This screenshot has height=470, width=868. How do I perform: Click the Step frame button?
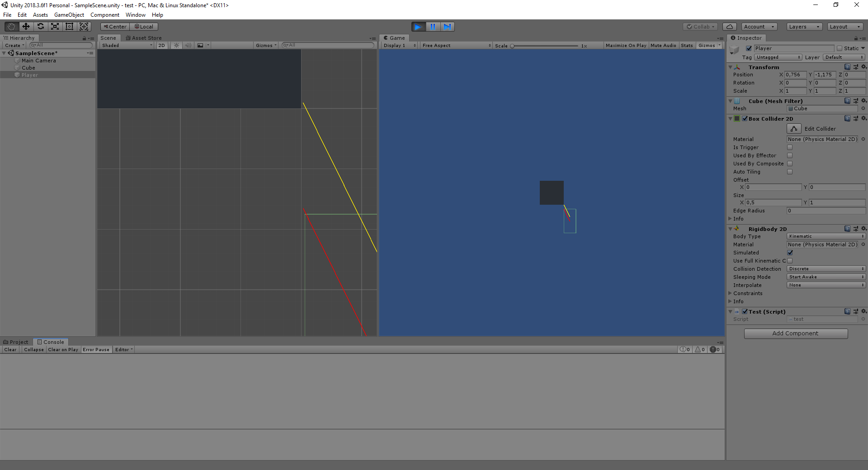(447, 27)
